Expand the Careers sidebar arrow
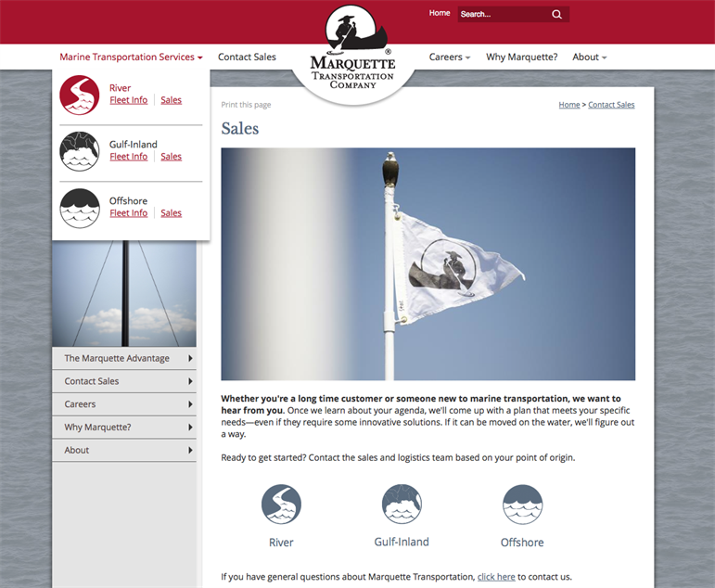The width and height of the screenshot is (715, 588). [x=190, y=404]
